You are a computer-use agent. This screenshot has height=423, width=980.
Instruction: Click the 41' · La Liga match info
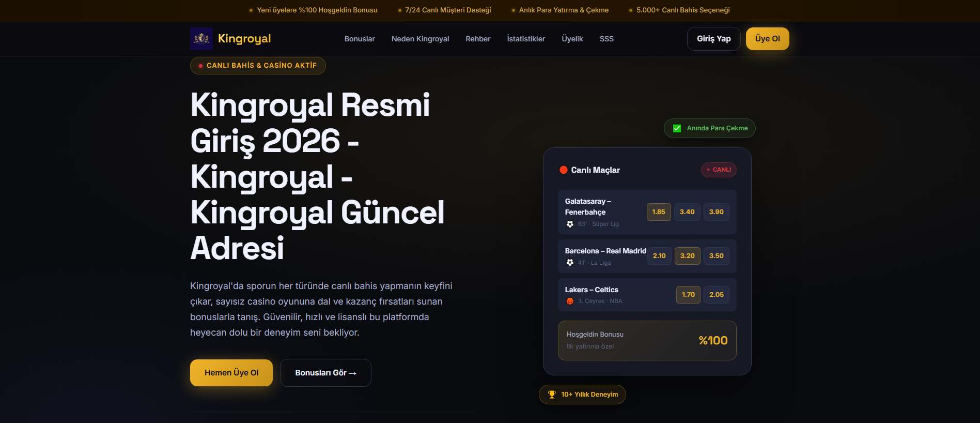[594, 263]
